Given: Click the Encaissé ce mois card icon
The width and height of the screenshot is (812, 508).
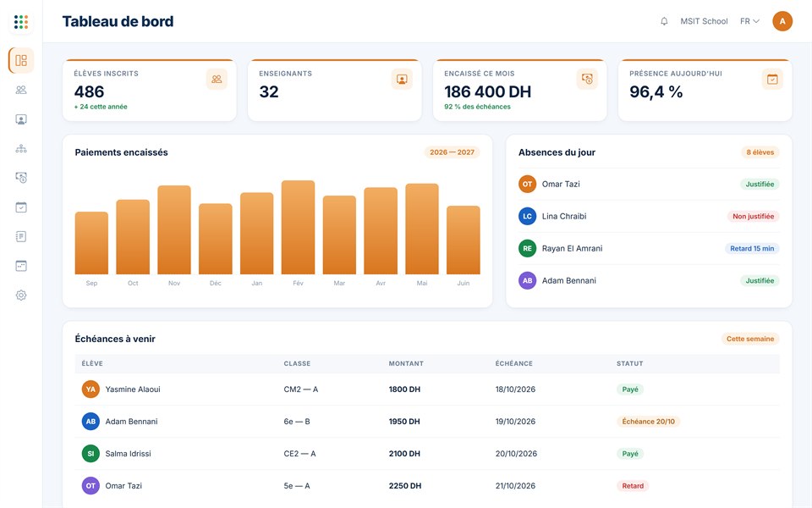Looking at the screenshot, I should click(587, 79).
